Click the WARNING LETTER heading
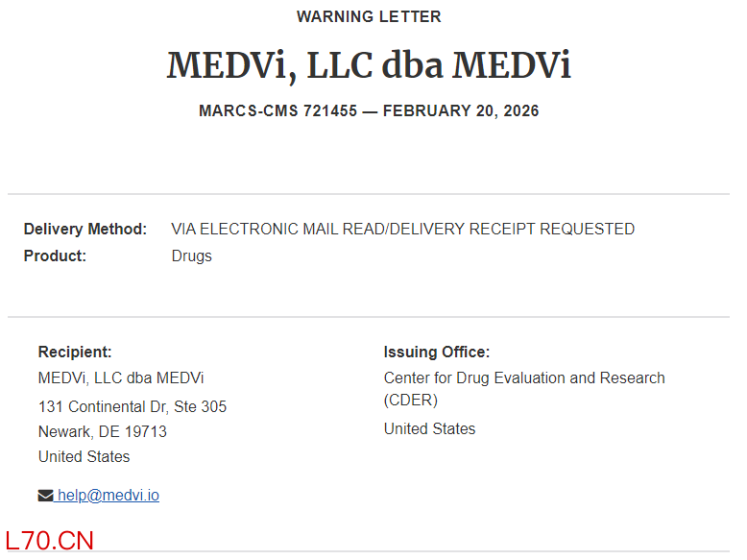This screenshot has height=560, width=747. (369, 16)
